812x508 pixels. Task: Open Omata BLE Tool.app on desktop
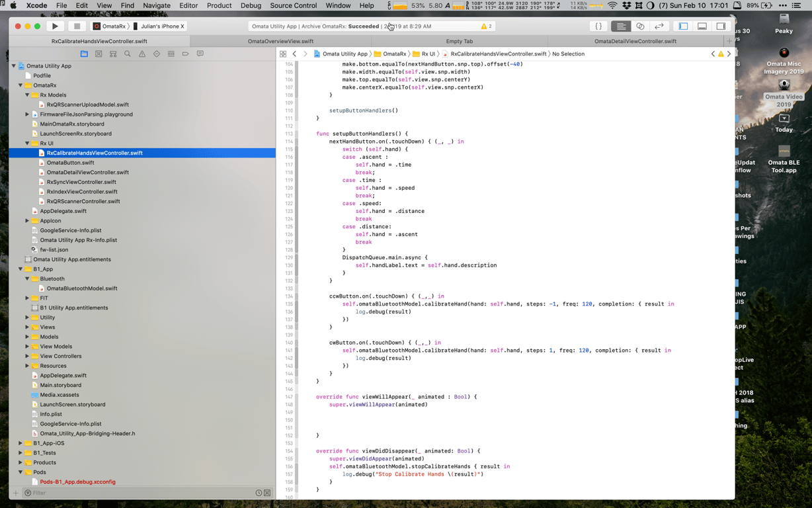click(x=784, y=159)
